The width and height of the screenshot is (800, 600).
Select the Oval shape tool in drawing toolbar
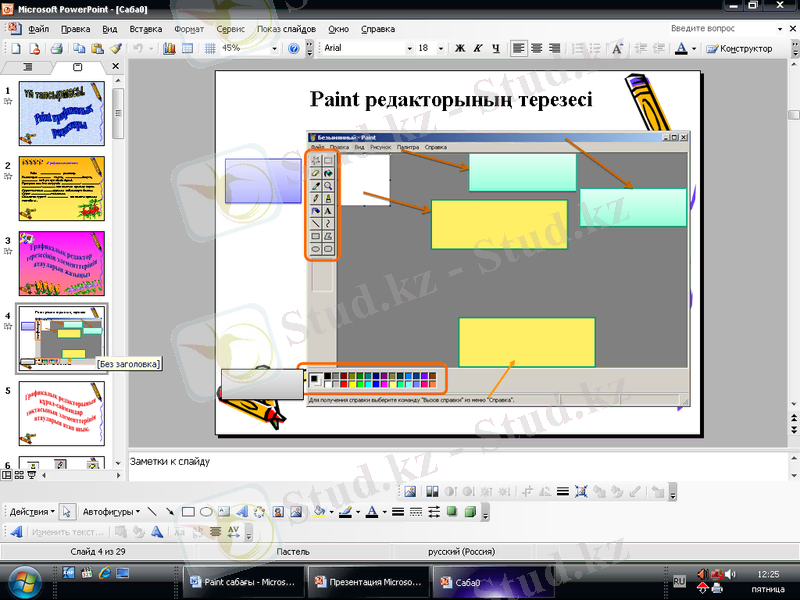205,511
